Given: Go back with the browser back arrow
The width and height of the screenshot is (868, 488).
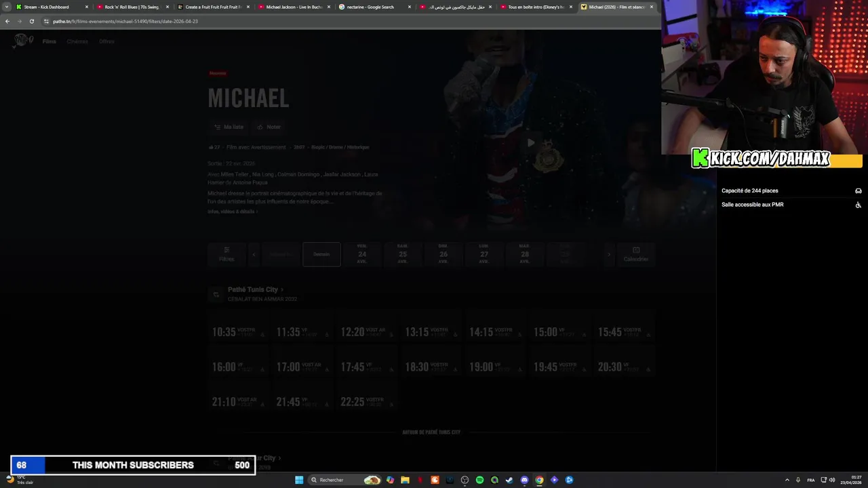Looking at the screenshot, I should coord(7,21).
